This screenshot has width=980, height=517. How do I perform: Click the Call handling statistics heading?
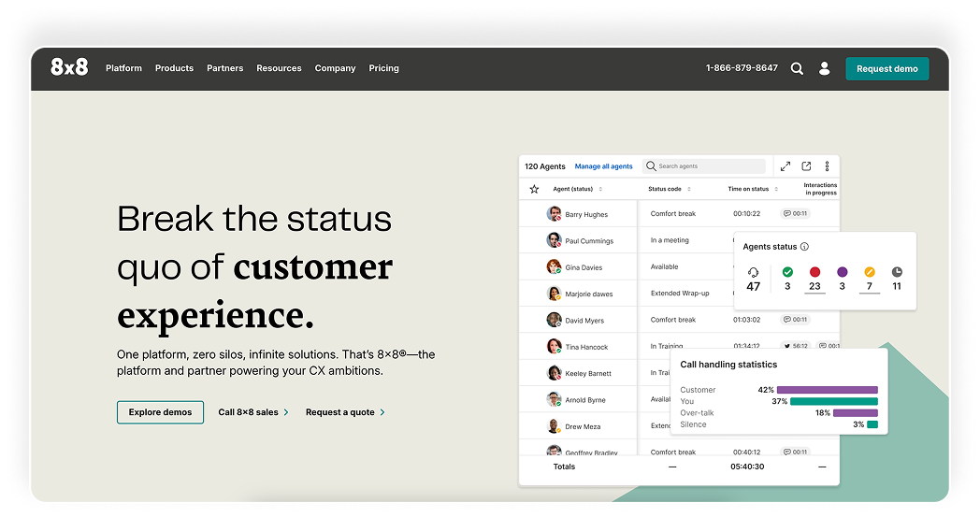(728, 365)
